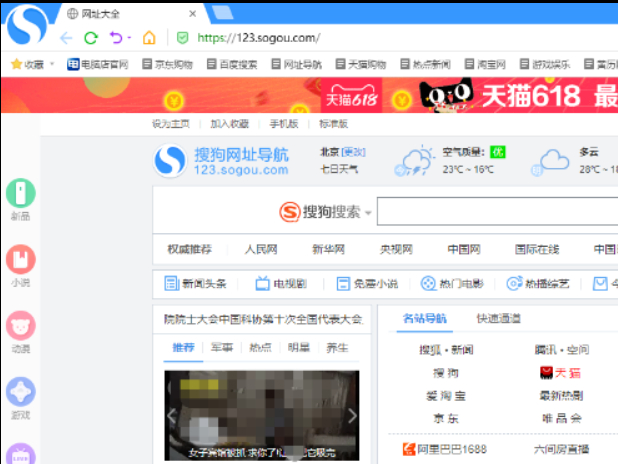The height and width of the screenshot is (464, 618).
Task: Click the address bar URL 123.sogou.com
Action: 259,38
